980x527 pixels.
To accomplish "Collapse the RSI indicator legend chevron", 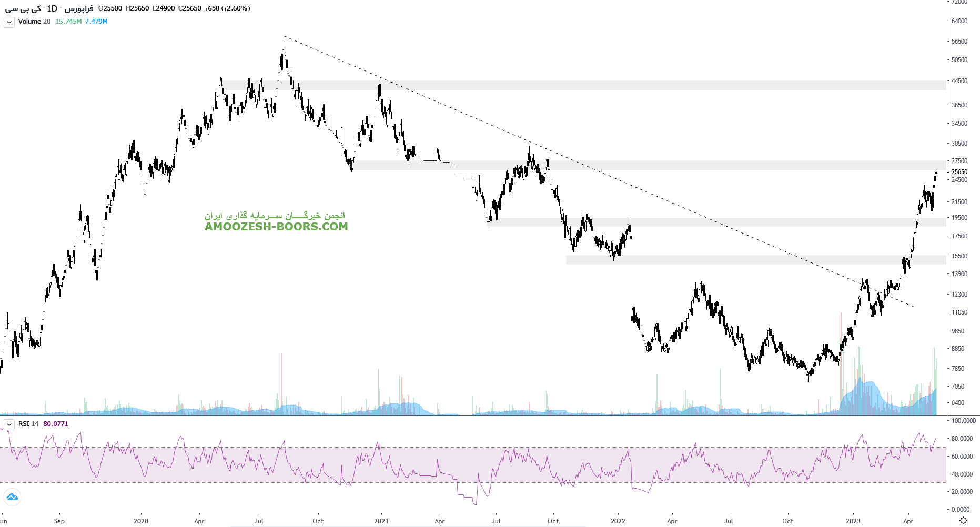I will tap(9, 424).
